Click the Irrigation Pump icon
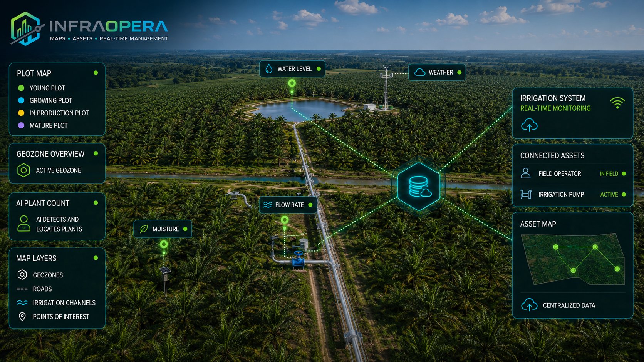 click(526, 194)
